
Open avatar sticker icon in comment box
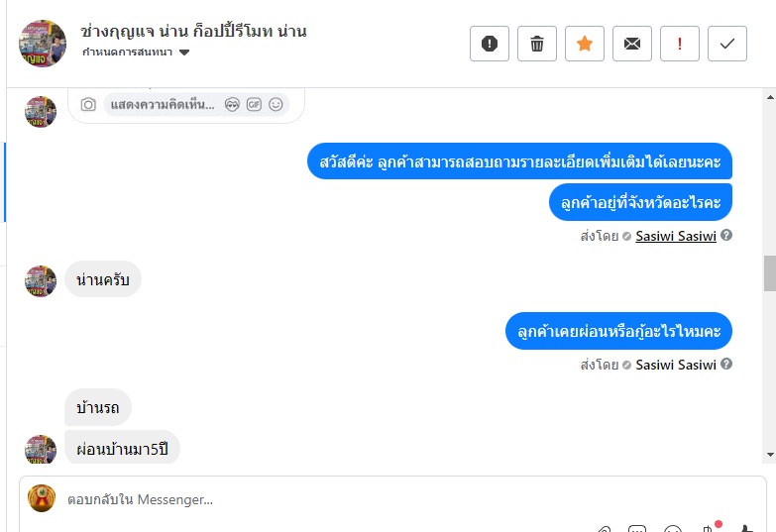[x=232, y=104]
